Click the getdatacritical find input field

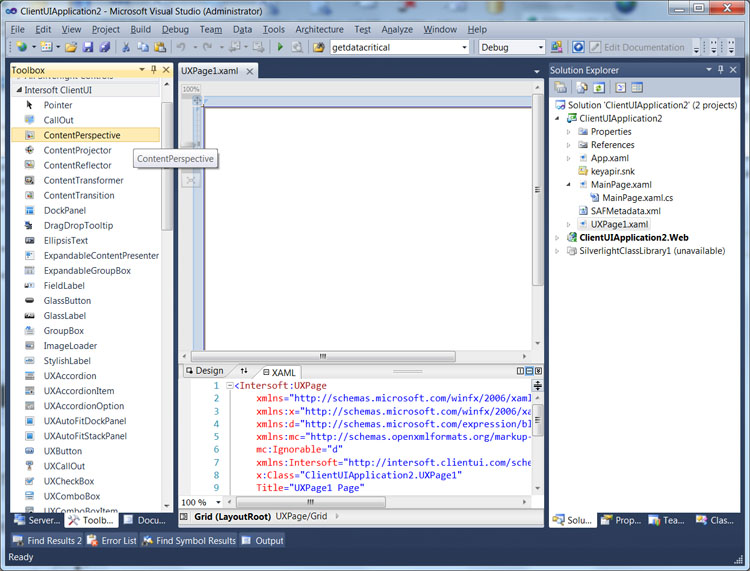(394, 47)
